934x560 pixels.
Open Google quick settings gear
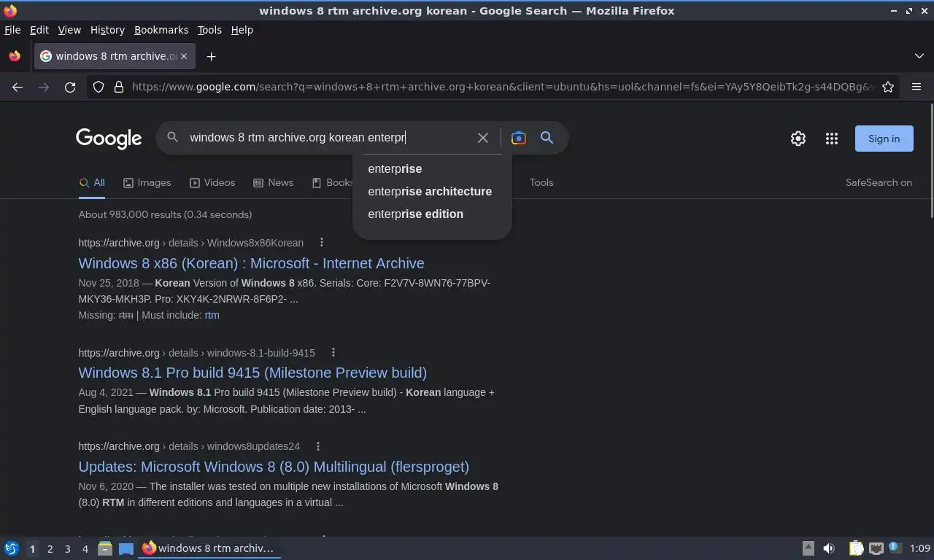click(798, 139)
